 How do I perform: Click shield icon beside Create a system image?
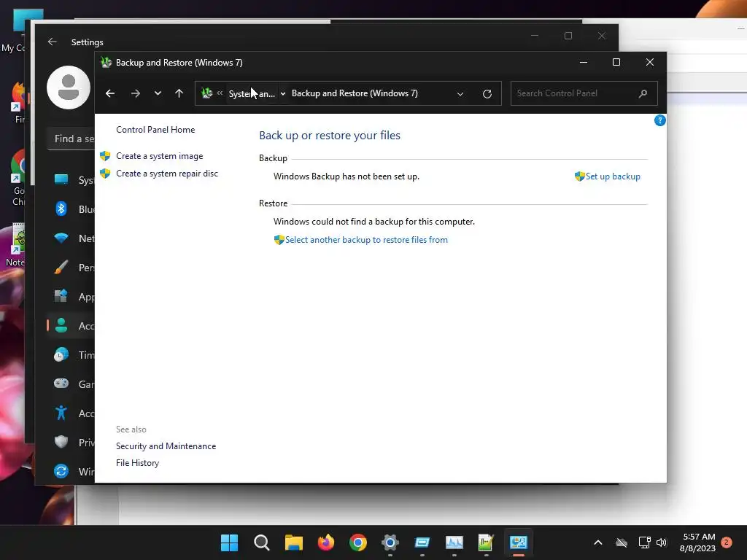(x=105, y=156)
